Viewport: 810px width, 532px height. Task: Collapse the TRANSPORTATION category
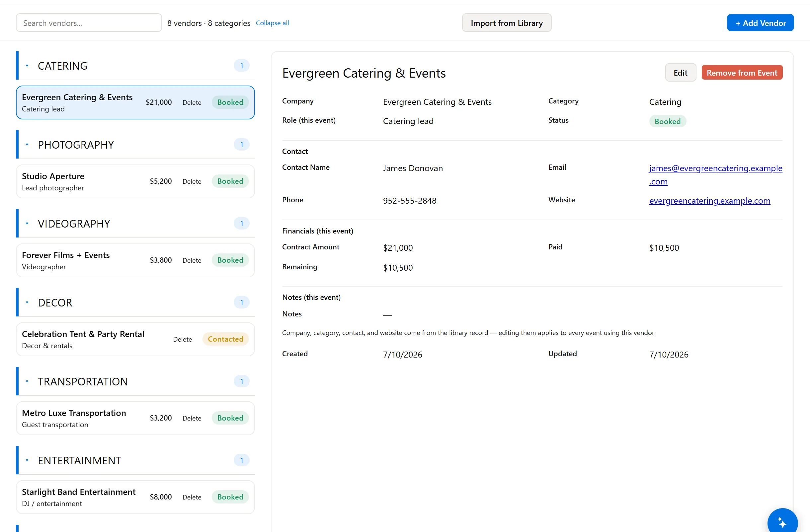point(27,381)
